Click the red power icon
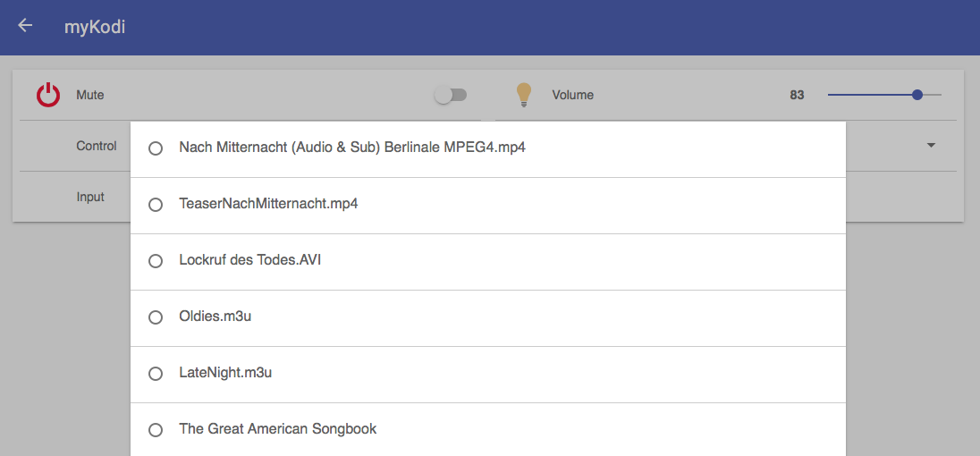Viewport: 980px width, 456px height. coord(48,95)
